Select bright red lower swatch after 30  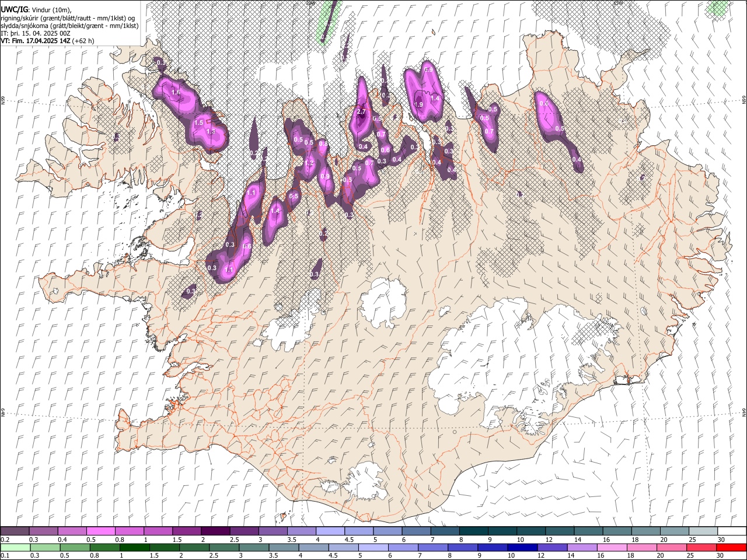click(x=732, y=547)
